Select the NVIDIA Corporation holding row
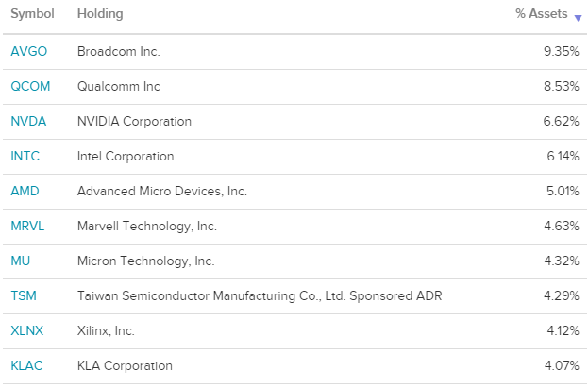588x388 pixels. 294,121
